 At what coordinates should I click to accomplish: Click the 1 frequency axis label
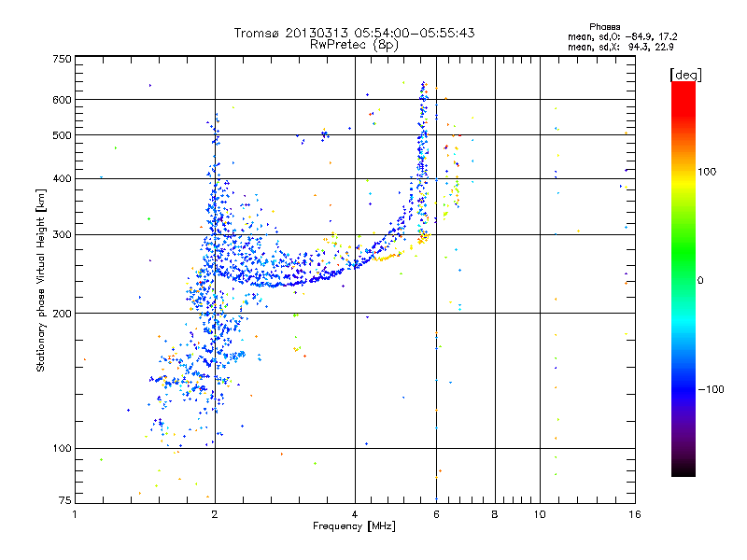(76, 514)
